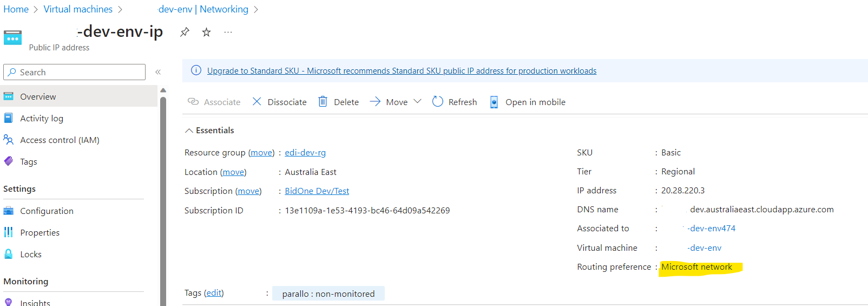Focus the sidebar Search field
Screen dimensions: 868x306
click(74, 72)
